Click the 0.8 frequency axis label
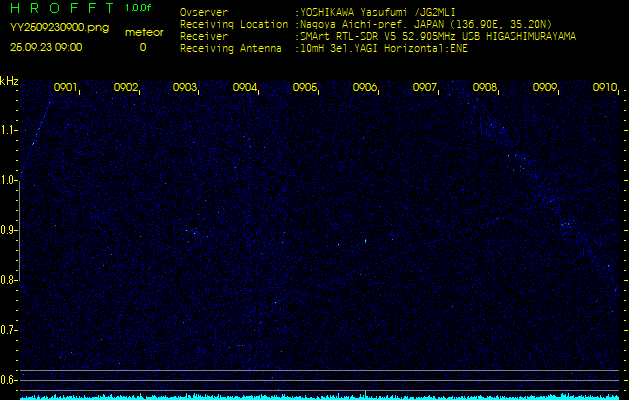Screen dimensions: 629x400 (x=8, y=280)
